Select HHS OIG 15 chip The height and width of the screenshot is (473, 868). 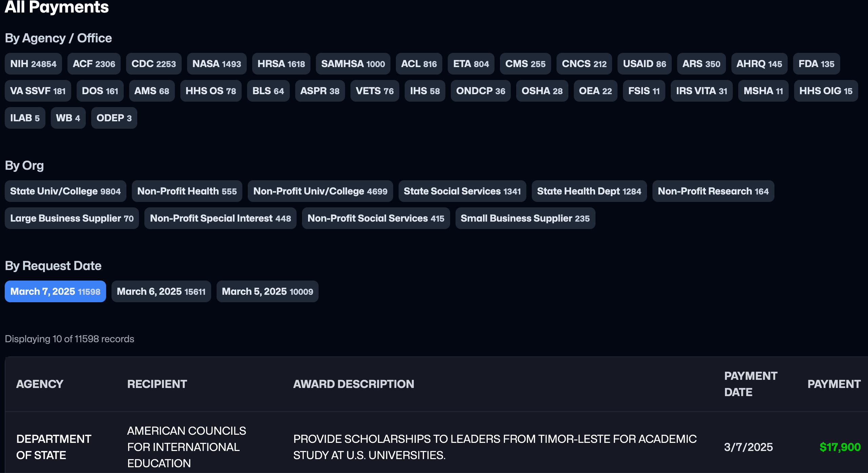coord(826,91)
